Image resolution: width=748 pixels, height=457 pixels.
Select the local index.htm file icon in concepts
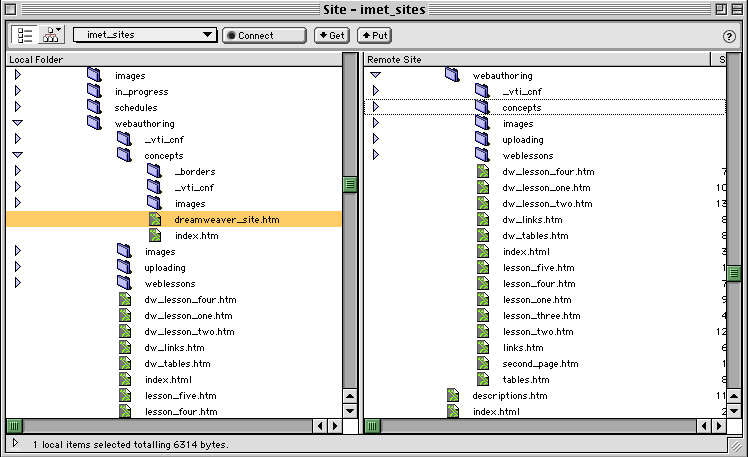pos(155,235)
